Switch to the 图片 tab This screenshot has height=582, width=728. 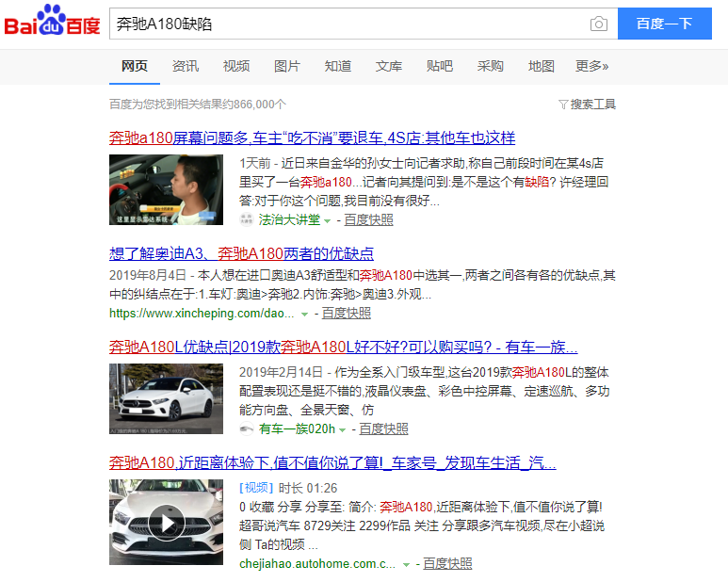pyautogui.click(x=287, y=66)
